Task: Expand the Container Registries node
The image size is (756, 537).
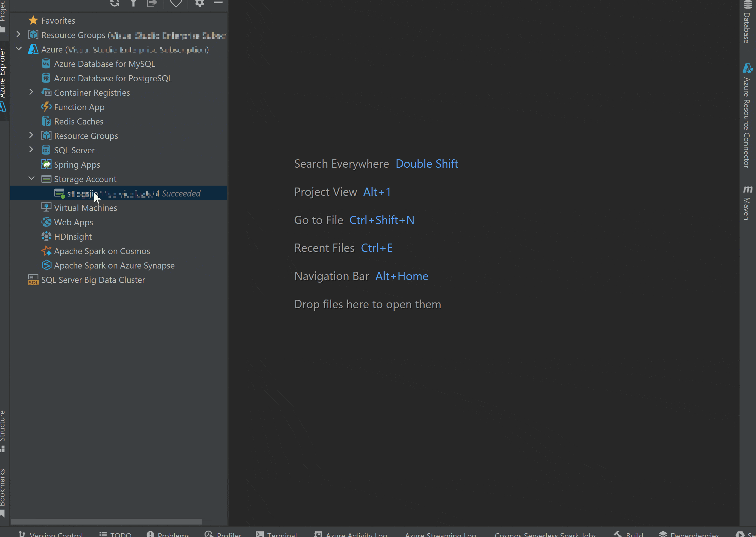Action: pyautogui.click(x=31, y=92)
